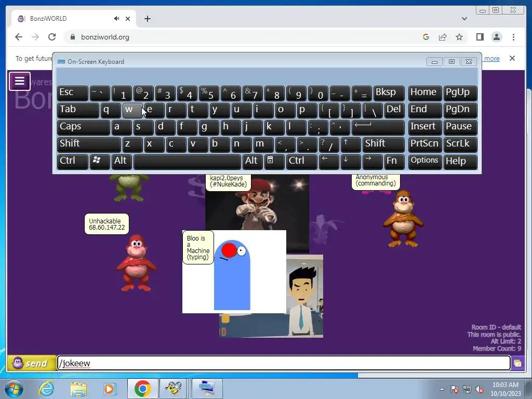
Task: Click the right arrow key
Action: coord(372,161)
